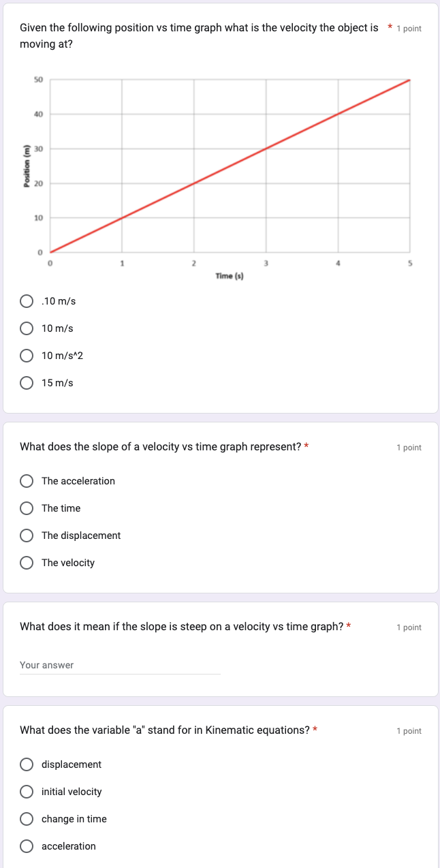The height and width of the screenshot is (868, 440).
Task: Select the "10 m/s" answer option
Action: pos(27,328)
